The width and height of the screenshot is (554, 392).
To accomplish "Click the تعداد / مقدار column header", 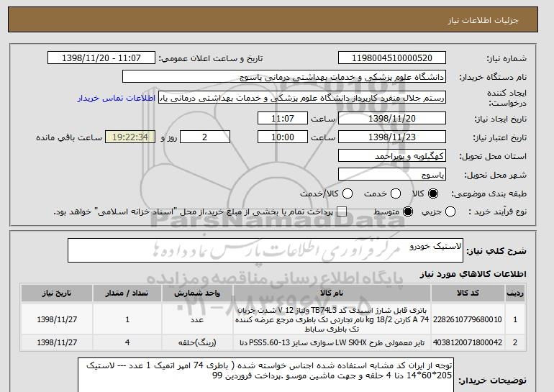I will coord(127,293).
